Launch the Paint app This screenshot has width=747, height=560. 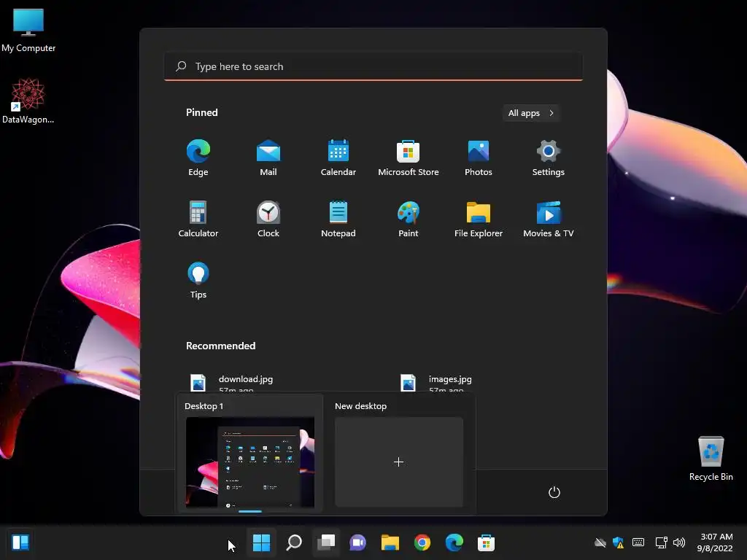click(x=409, y=219)
